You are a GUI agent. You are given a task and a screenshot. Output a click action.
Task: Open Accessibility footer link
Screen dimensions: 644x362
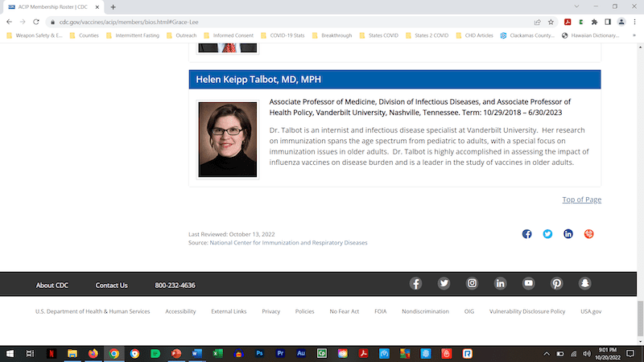pyautogui.click(x=180, y=311)
